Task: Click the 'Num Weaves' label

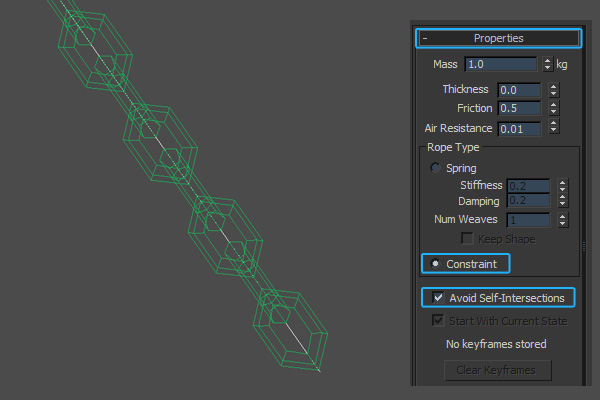Action: [x=466, y=219]
